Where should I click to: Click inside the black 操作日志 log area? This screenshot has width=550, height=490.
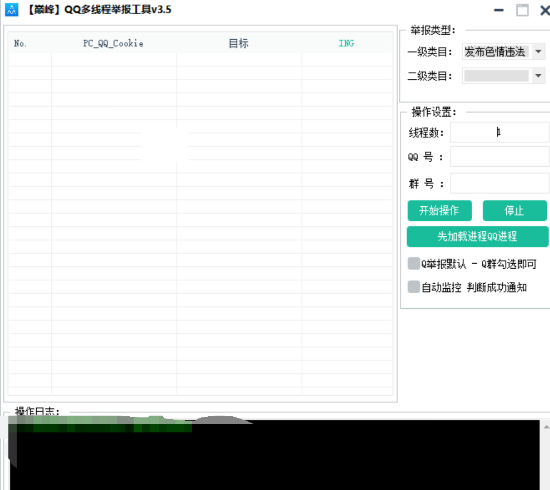point(274,456)
